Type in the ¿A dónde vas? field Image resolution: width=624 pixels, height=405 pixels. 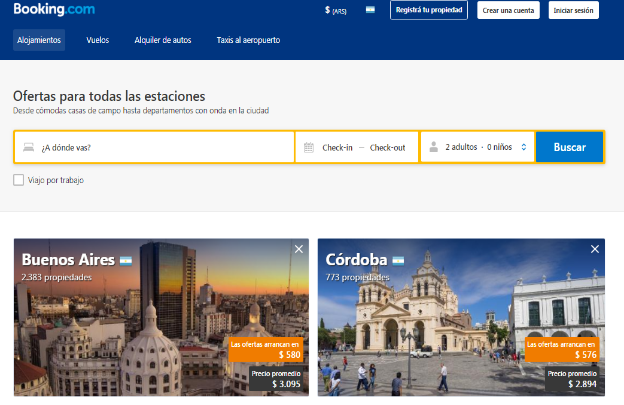tap(160, 147)
